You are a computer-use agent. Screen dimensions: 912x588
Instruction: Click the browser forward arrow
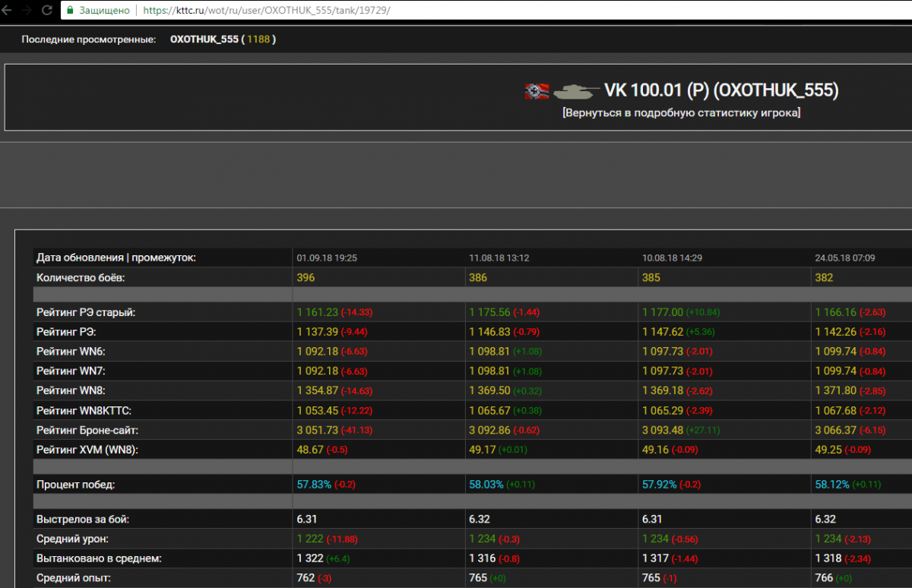point(27,11)
